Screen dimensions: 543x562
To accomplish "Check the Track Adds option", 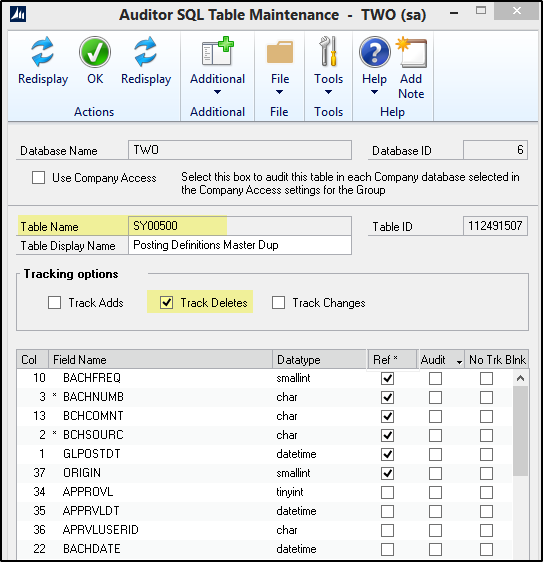I will [54, 303].
